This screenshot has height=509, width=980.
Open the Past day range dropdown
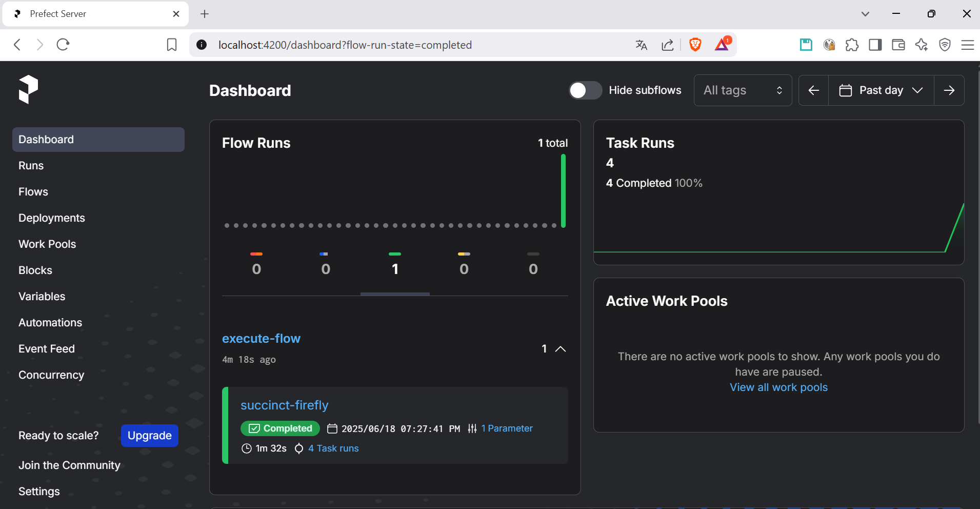click(x=881, y=90)
